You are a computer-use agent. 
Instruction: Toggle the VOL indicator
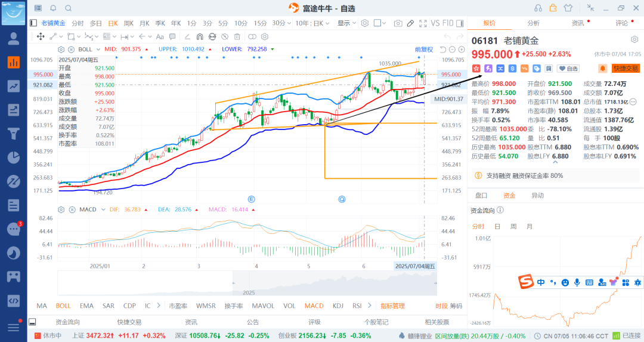click(289, 306)
